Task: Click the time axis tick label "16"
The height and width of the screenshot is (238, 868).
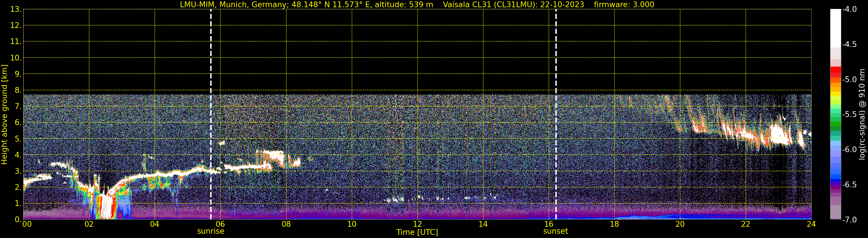Action: coord(549,224)
